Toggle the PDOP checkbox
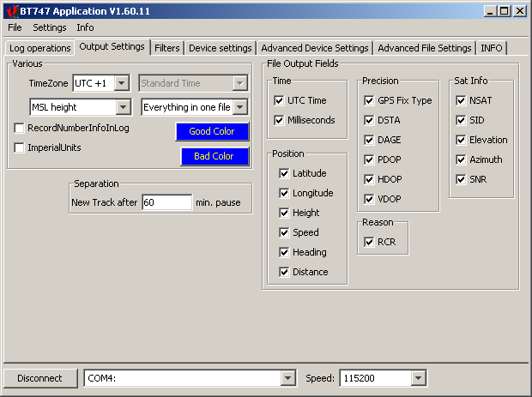 click(369, 159)
